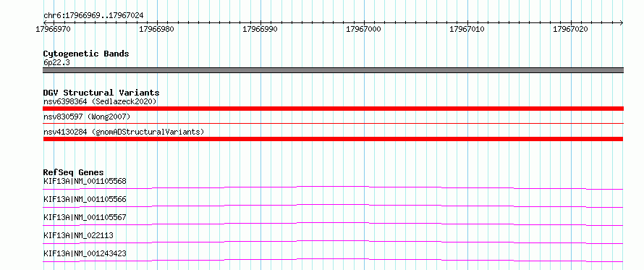Open variant nsv4130284 (gnomADStructuralVariants) label
Image resolution: width=644 pixels, height=270 pixels.
point(124,132)
